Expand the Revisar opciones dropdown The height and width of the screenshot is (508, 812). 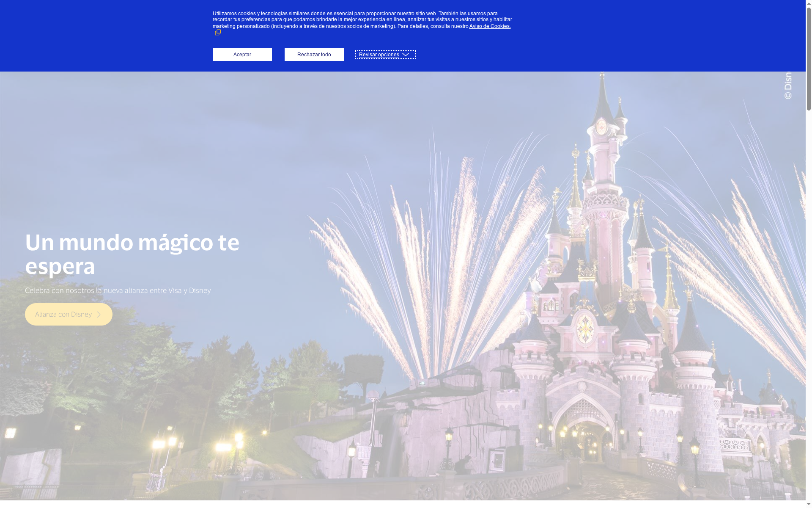point(385,54)
